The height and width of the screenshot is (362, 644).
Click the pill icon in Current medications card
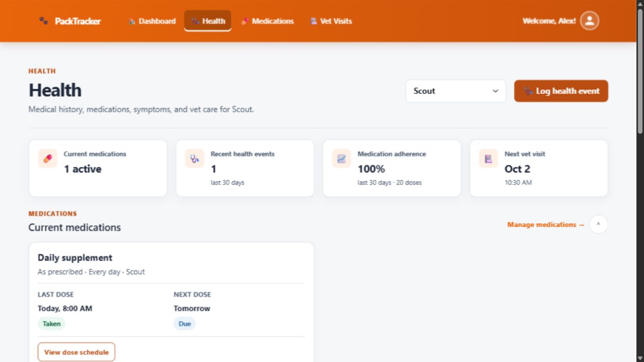[48, 159]
